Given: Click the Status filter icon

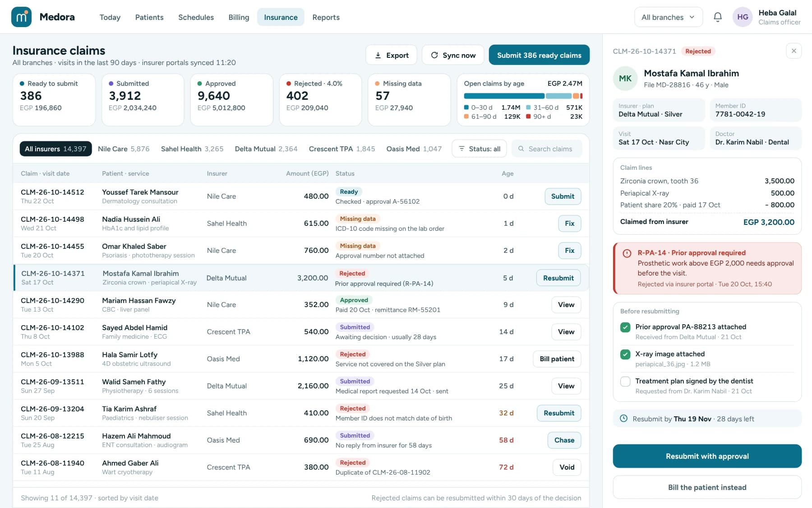Looking at the screenshot, I should tap(461, 149).
